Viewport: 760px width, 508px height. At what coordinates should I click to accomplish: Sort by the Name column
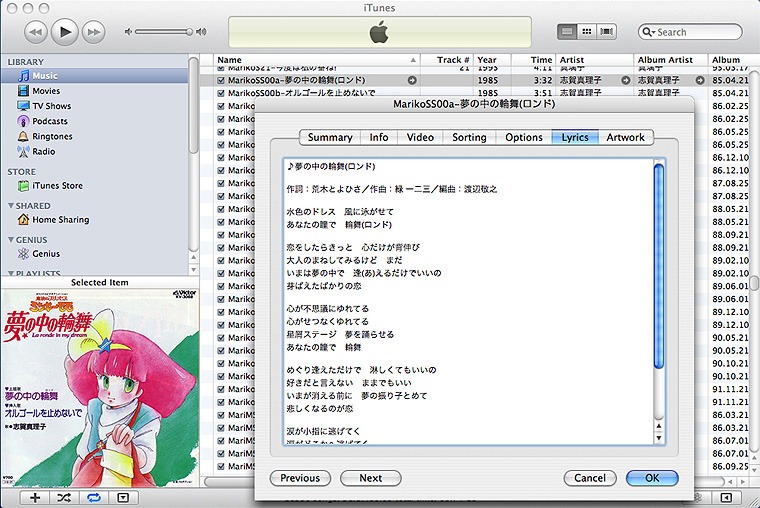click(x=317, y=60)
